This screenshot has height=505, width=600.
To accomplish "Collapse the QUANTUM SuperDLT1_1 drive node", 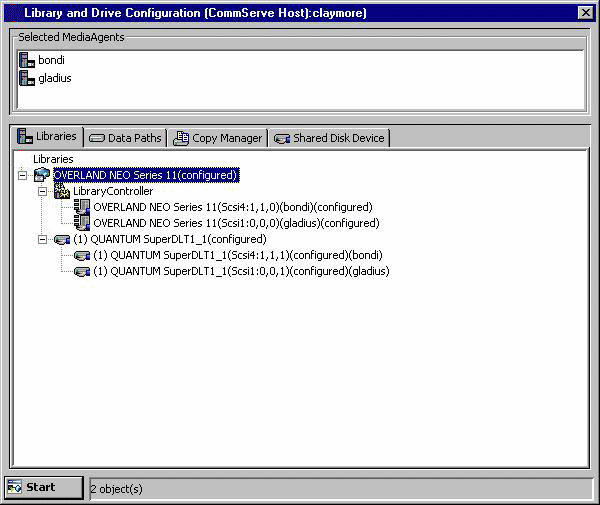I will pos(43,239).
